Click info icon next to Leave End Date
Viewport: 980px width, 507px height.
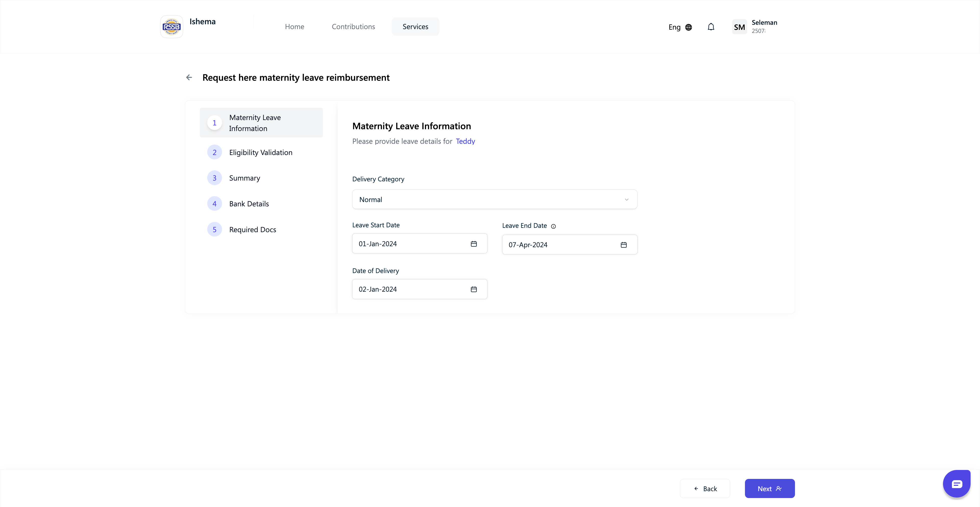554,227
